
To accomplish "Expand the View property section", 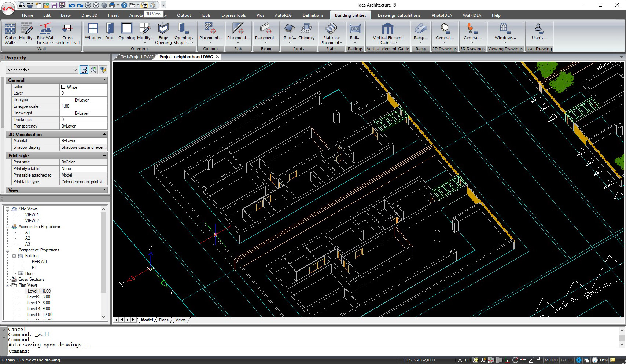I will tap(104, 190).
